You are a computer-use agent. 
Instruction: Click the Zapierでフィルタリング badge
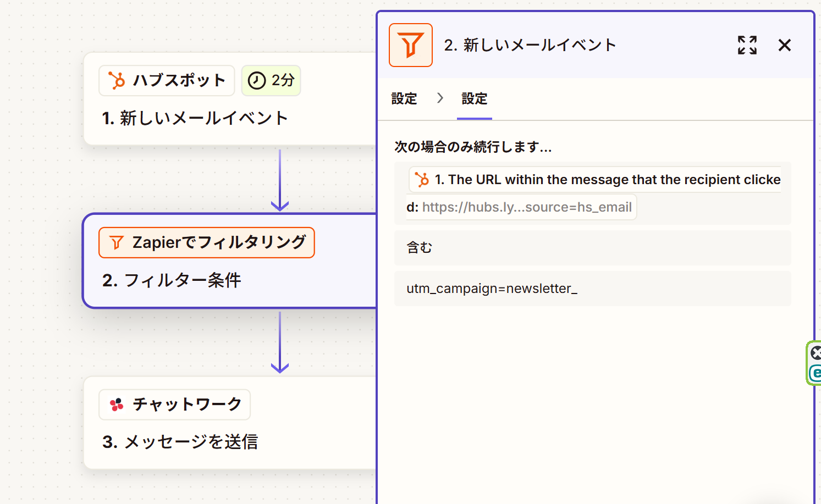point(207,242)
